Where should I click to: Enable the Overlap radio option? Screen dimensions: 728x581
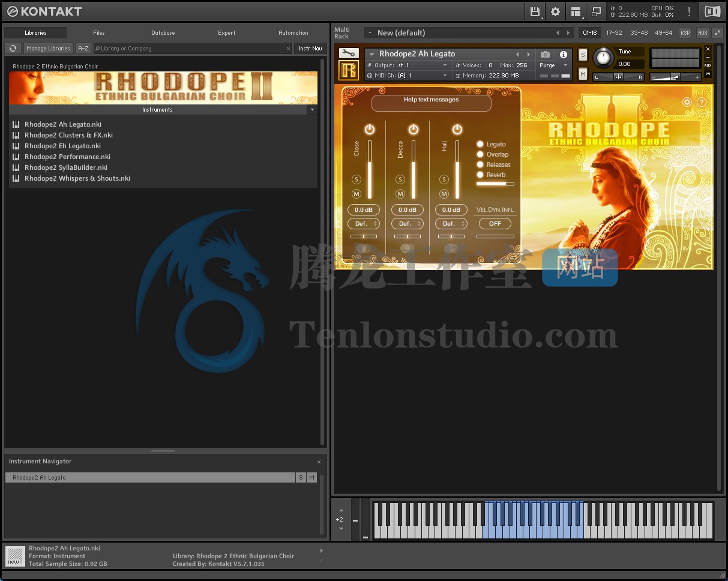coord(480,154)
